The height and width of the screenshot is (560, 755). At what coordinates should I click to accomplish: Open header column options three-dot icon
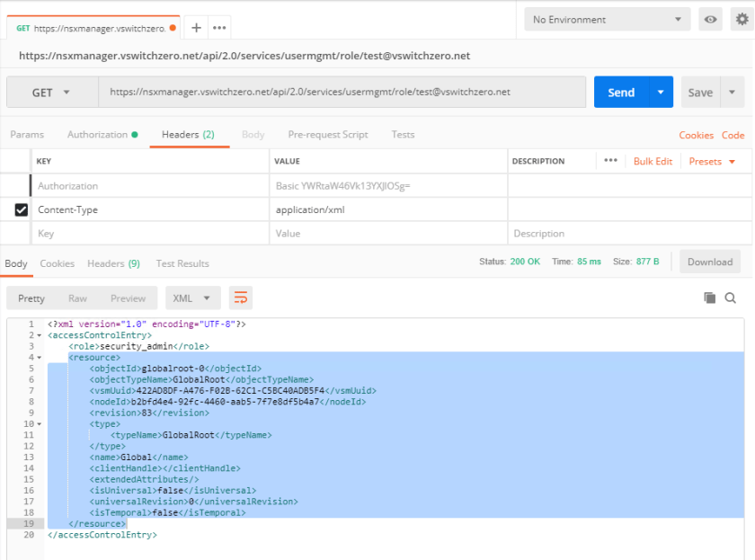[x=610, y=161]
